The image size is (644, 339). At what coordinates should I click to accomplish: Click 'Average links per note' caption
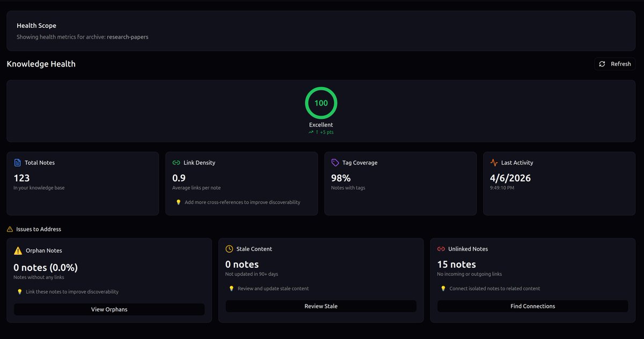[x=196, y=188]
